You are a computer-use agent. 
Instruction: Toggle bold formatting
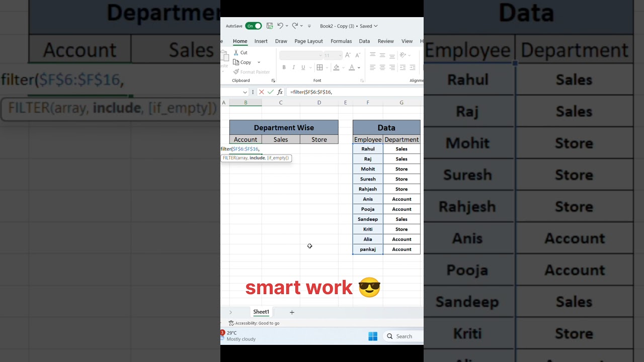point(284,67)
